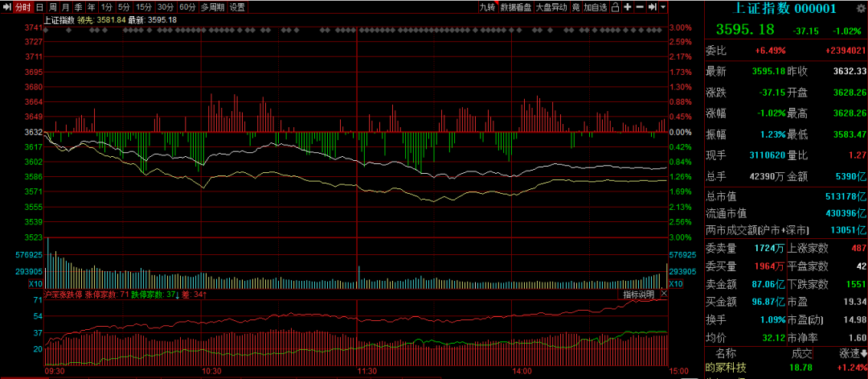Image resolution: width=868 pixels, height=379 pixels.
Task: Open 数据看盘 panel
Action: point(517,7)
